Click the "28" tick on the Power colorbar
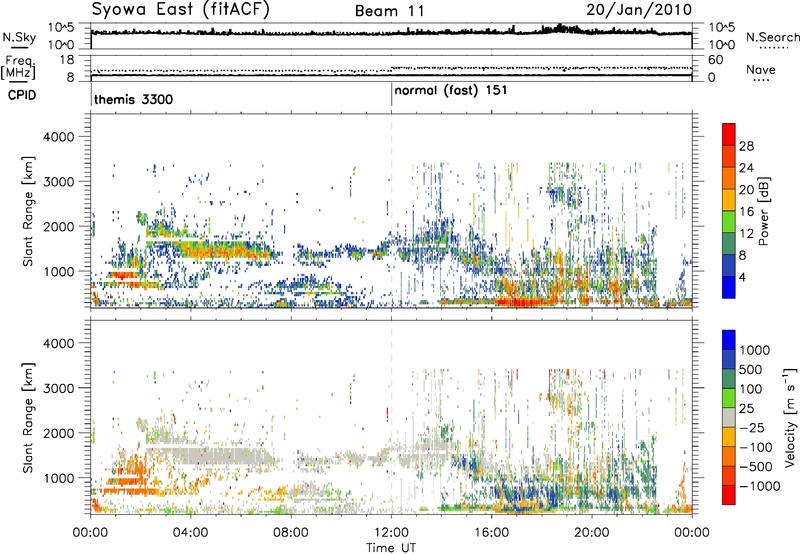The width and height of the screenshot is (800, 554). [746, 146]
